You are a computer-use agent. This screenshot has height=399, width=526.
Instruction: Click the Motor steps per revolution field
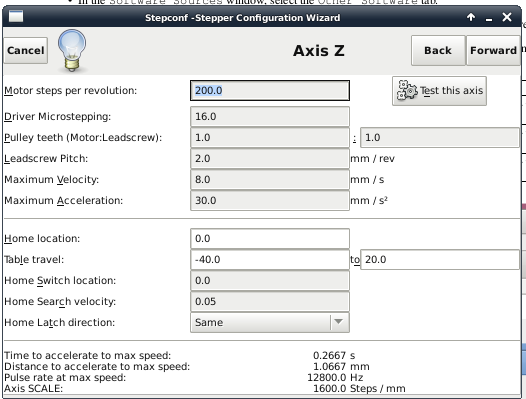click(270, 91)
